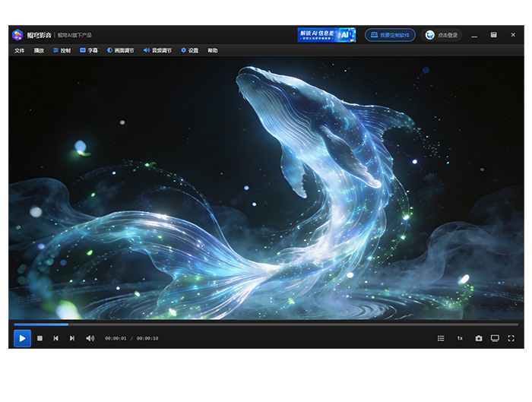
Task: Toggle mini window display mode
Action: [495, 338]
